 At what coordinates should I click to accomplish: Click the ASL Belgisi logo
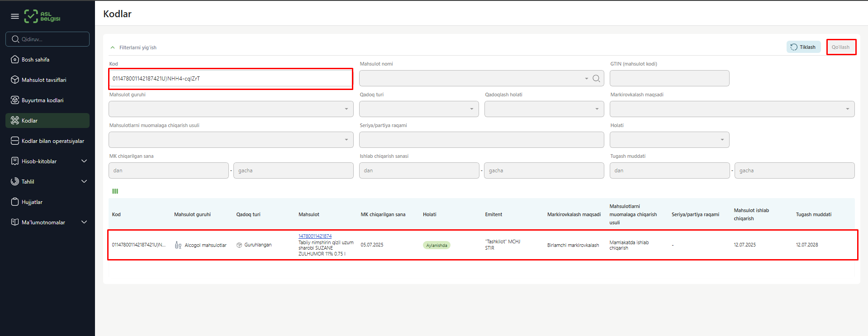42,16
